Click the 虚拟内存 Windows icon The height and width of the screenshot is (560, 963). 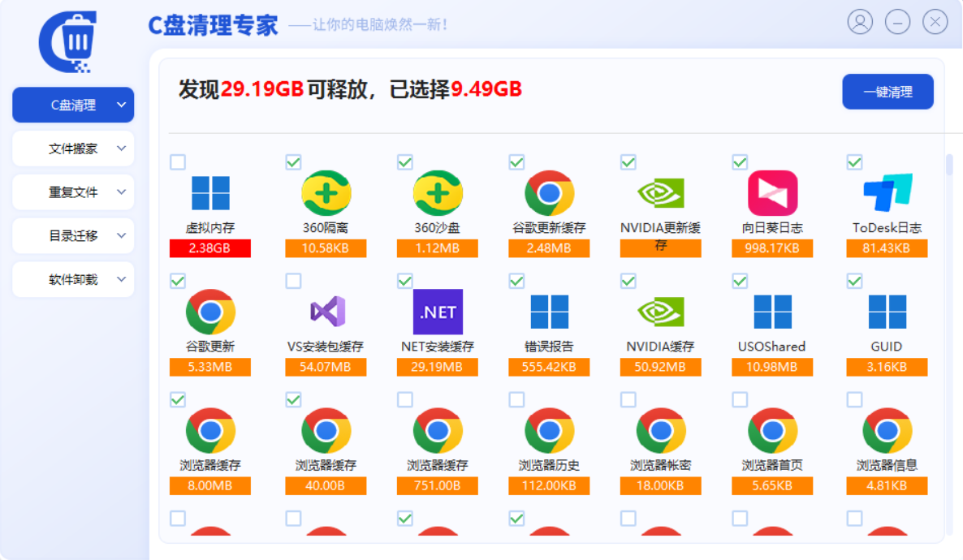click(x=210, y=193)
